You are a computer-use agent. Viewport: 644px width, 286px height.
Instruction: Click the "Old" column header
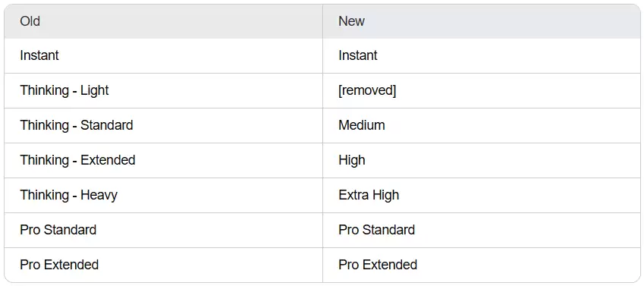(163, 21)
